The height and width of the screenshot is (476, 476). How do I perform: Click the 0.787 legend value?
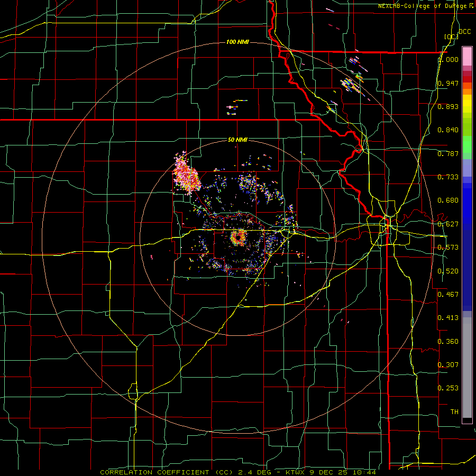tap(448, 153)
